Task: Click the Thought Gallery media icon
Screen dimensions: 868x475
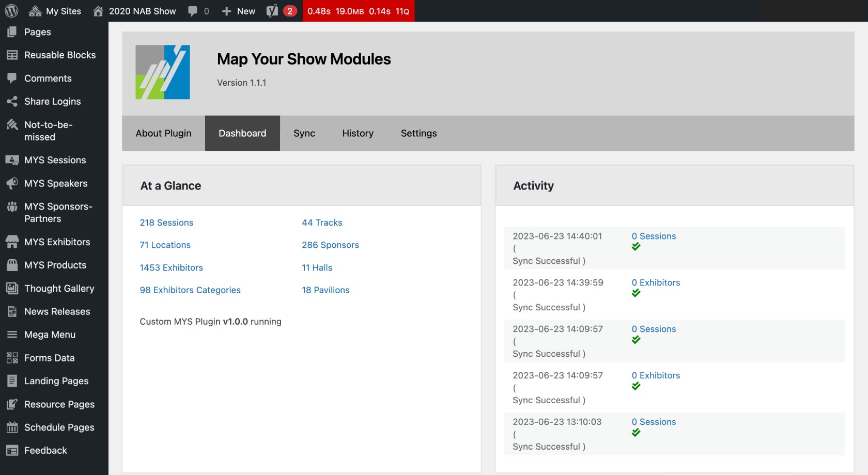Action: (x=12, y=288)
